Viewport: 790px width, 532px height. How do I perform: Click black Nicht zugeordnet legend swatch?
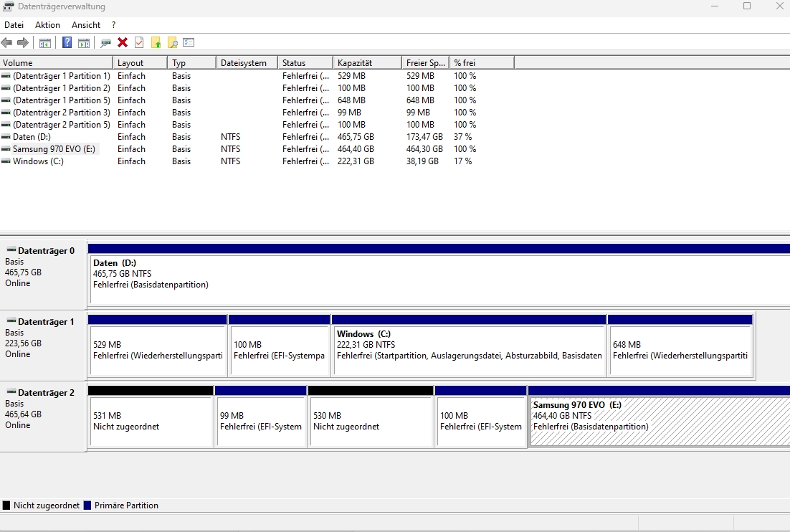(6, 505)
